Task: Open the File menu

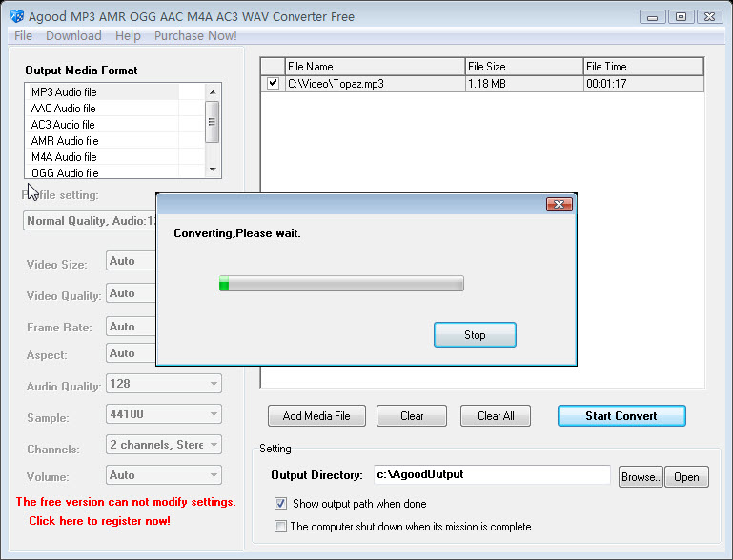Action: click(23, 36)
